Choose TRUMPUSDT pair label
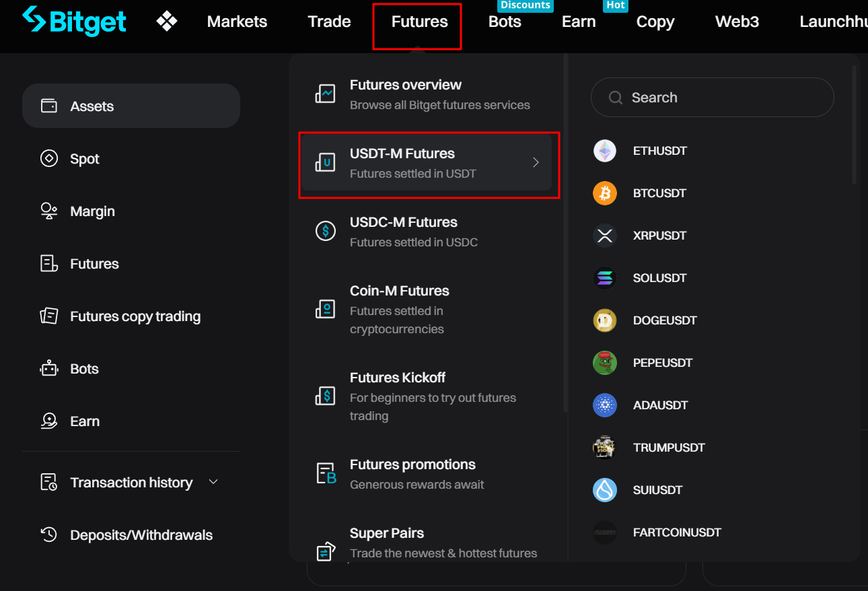The width and height of the screenshot is (868, 591). [x=669, y=448]
